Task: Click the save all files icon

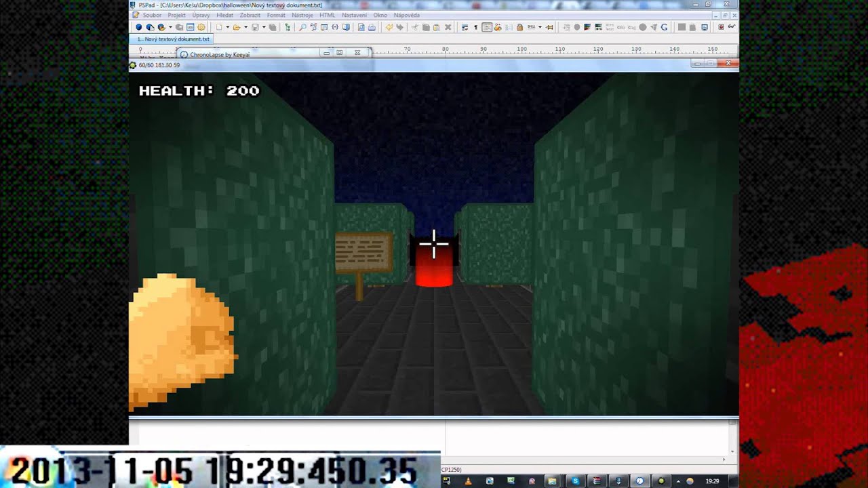Action: tap(273, 27)
